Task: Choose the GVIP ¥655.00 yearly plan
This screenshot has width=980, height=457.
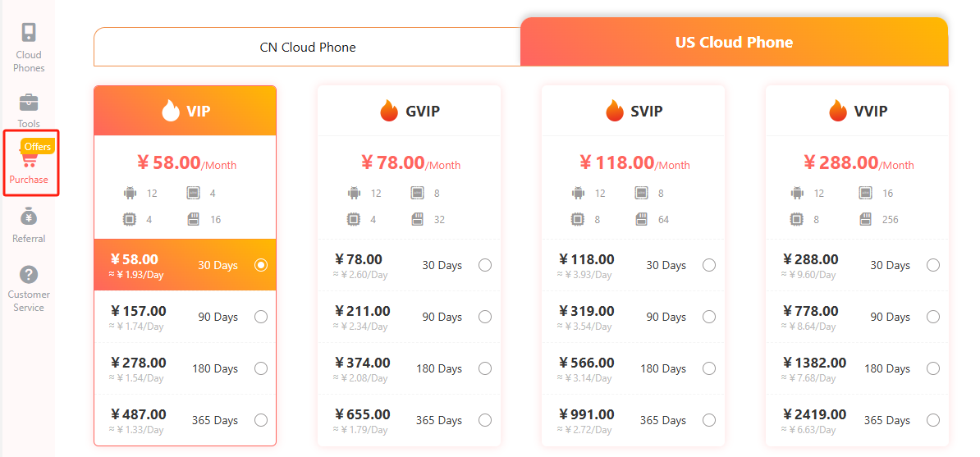Action: pos(410,420)
